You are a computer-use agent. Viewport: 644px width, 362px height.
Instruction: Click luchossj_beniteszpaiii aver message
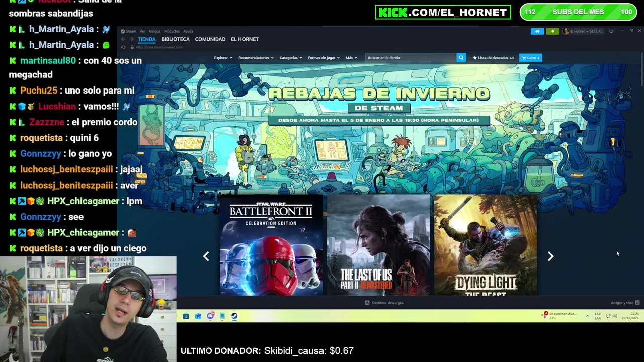click(x=73, y=185)
